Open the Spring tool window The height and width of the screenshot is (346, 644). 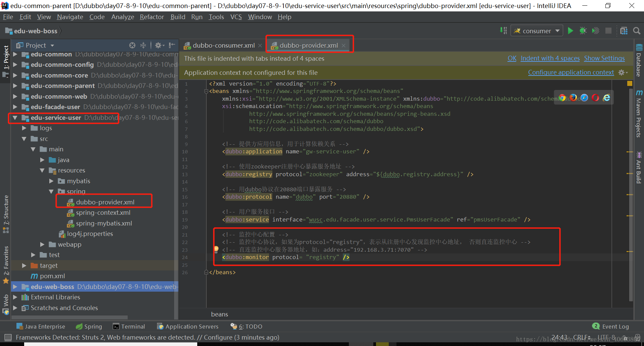click(89, 326)
